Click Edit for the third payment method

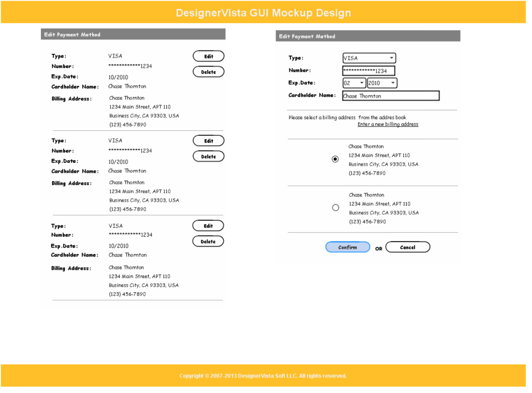pos(208,226)
